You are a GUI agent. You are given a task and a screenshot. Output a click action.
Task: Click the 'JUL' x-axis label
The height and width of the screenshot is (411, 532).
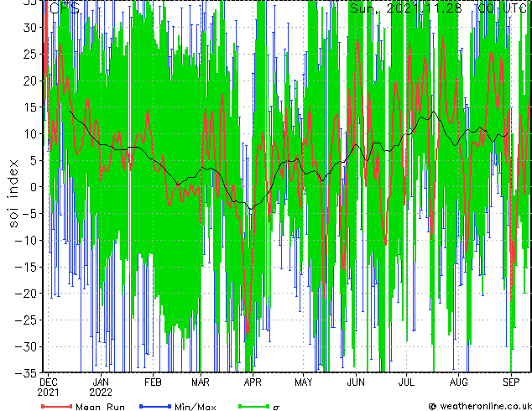(406, 382)
